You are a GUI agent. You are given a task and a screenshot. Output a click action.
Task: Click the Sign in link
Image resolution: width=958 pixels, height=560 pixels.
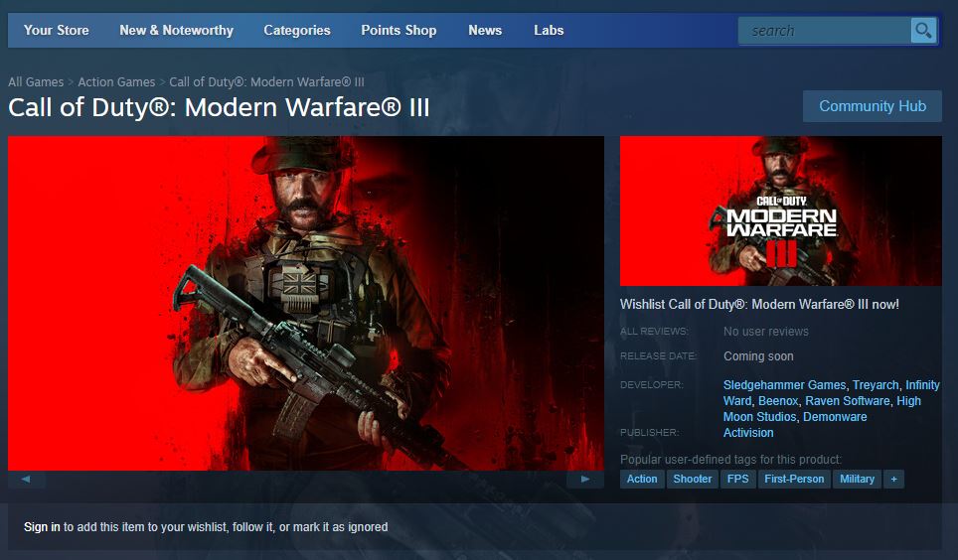coord(42,527)
